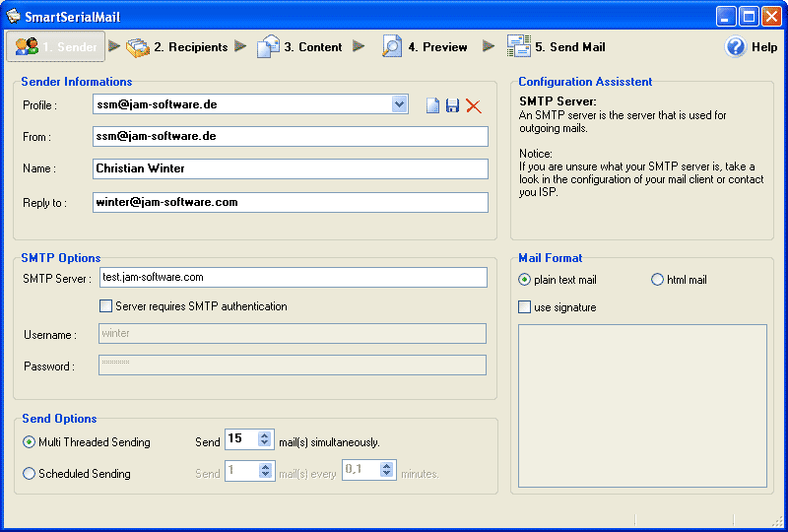Click the SmartSerialMail title bar app icon
The height and width of the screenshot is (532, 788).
point(13,16)
